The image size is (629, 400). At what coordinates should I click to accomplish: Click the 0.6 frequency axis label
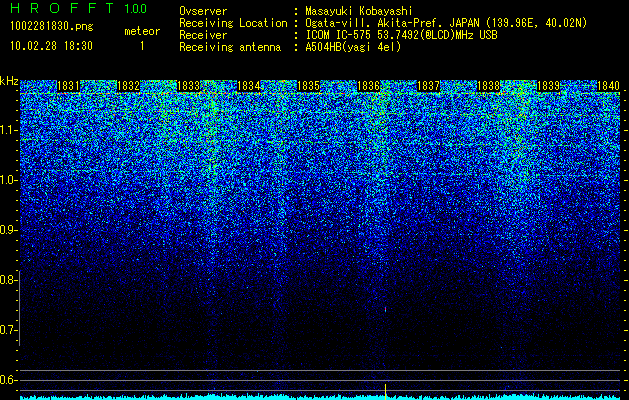tap(7, 380)
